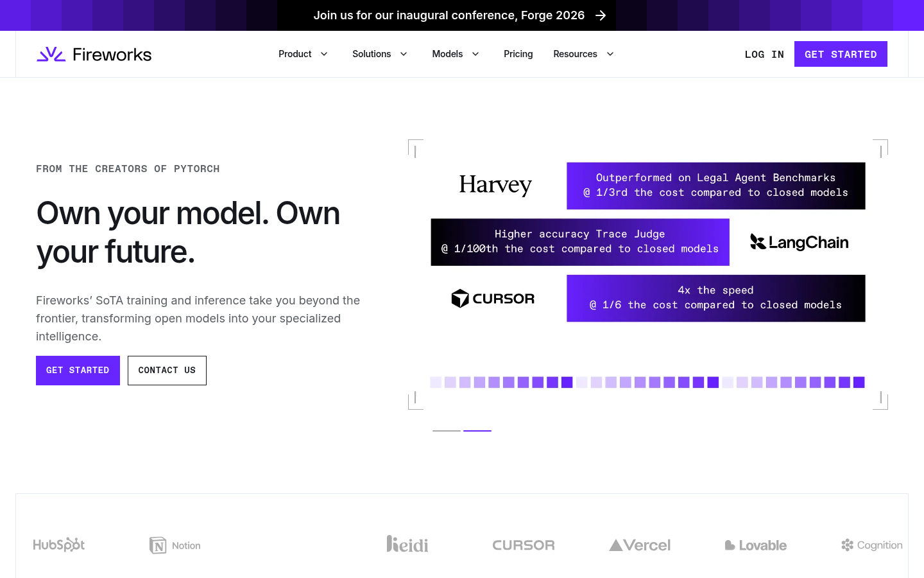Open the Product menu
This screenshot has height=578, width=924.
[304, 54]
